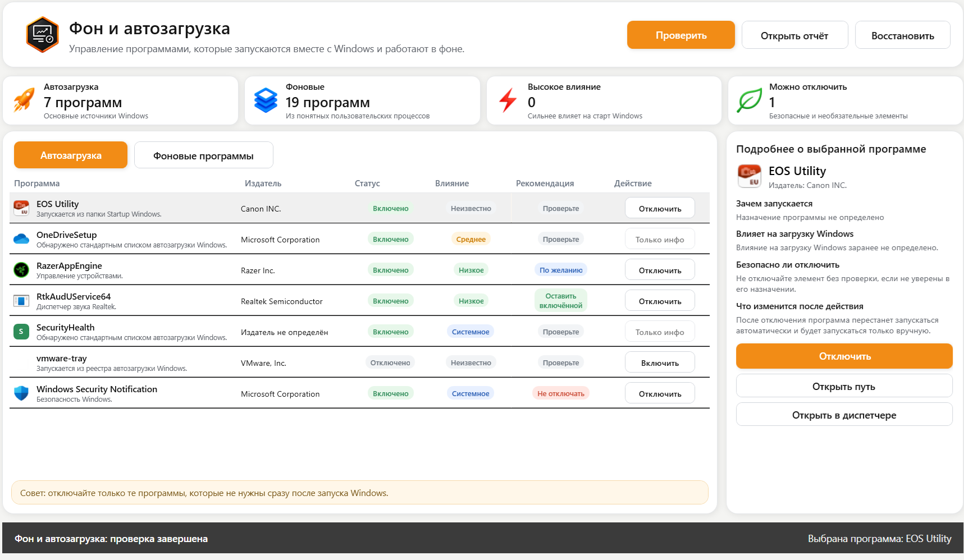Click the Совет tip text at bottom
The image size is (964, 560).
[x=204, y=493]
